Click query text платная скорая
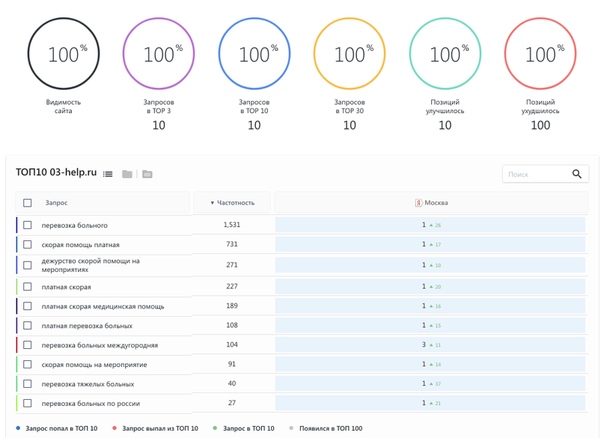 [66, 287]
